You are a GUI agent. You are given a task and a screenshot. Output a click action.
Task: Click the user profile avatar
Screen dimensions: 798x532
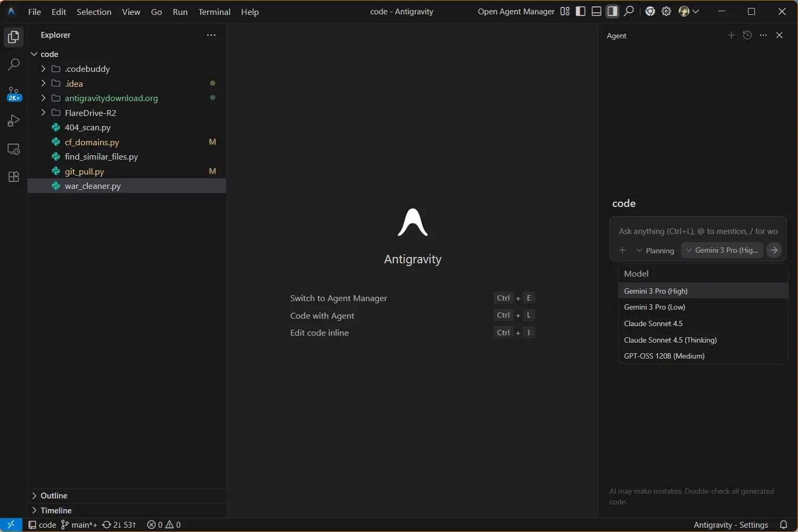point(684,11)
